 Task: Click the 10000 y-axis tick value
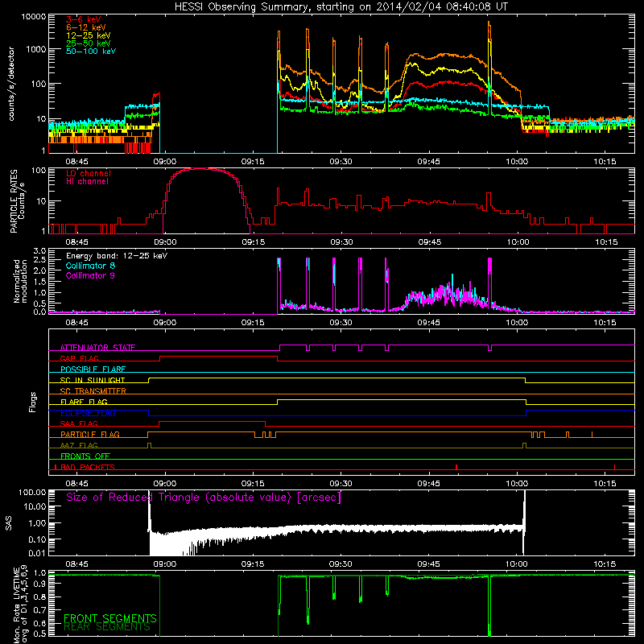click(34, 17)
